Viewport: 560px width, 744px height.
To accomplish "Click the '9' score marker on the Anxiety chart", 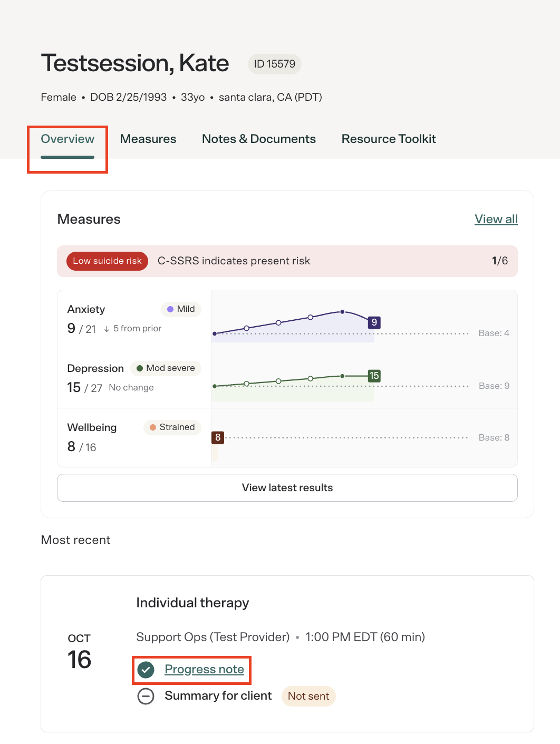I will [x=374, y=322].
